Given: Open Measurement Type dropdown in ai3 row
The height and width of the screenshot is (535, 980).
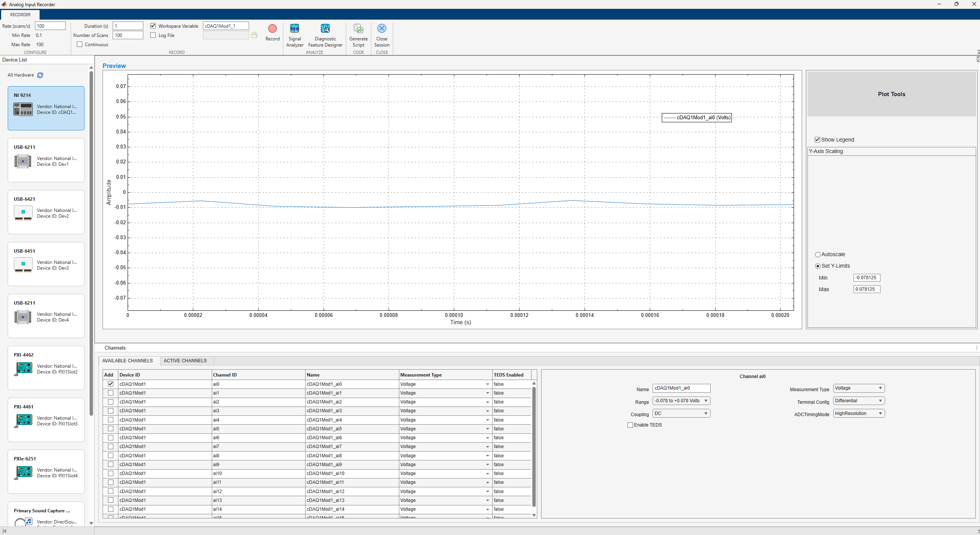Looking at the screenshot, I should [x=487, y=411].
